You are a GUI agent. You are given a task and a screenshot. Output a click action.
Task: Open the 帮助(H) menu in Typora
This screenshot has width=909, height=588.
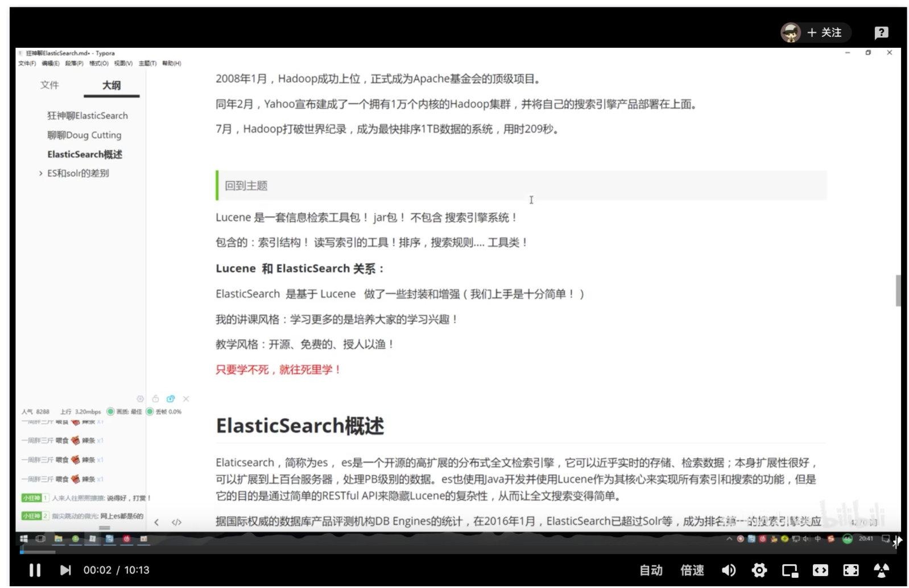171,63
